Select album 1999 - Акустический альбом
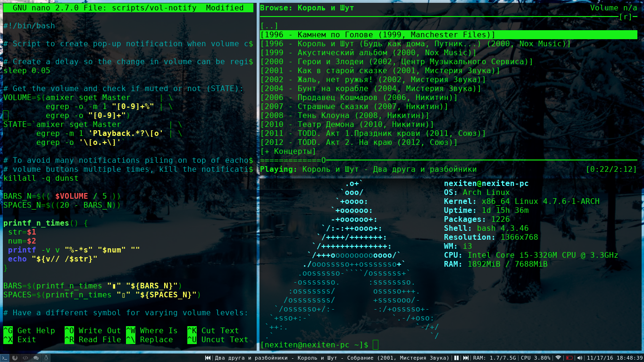This screenshot has width=644, height=362. [x=368, y=53]
